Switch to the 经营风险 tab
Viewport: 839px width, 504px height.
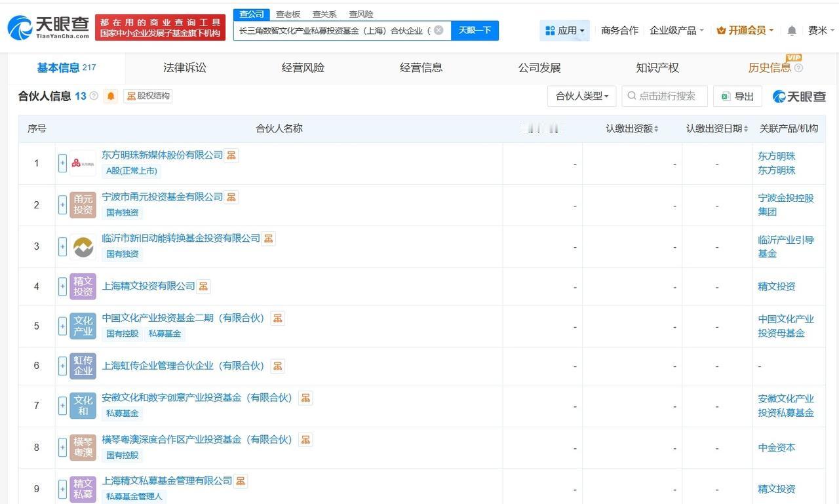click(x=303, y=68)
